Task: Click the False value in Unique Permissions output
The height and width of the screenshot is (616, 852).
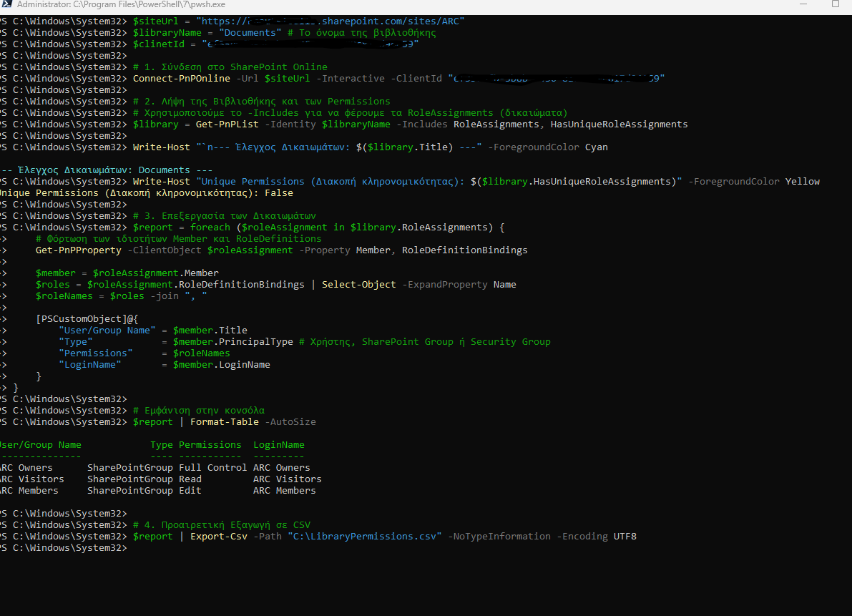Action: 278,193
